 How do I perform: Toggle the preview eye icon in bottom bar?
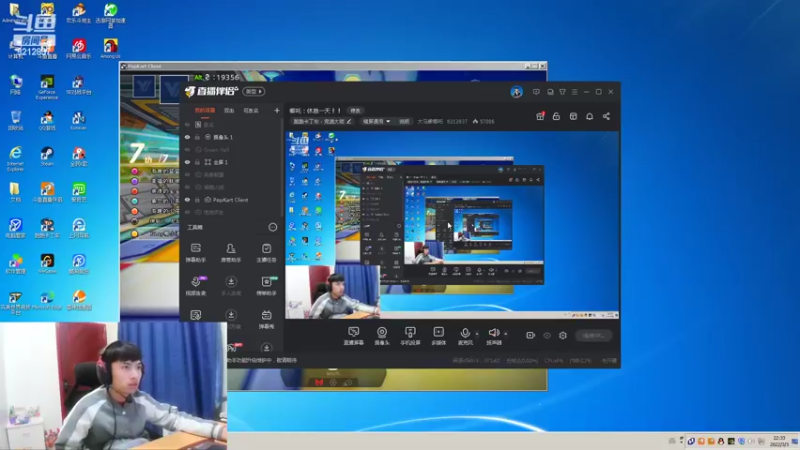tap(547, 335)
